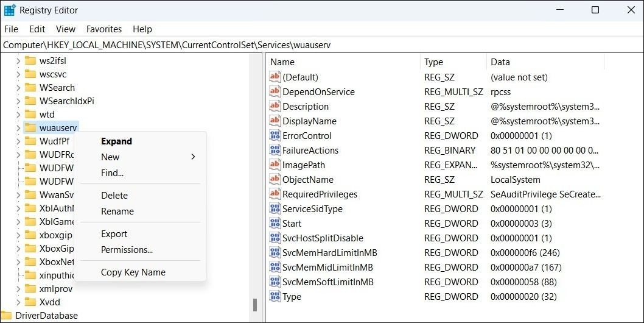Select the ImagePath value name
The image size is (644, 323).
[x=304, y=165]
